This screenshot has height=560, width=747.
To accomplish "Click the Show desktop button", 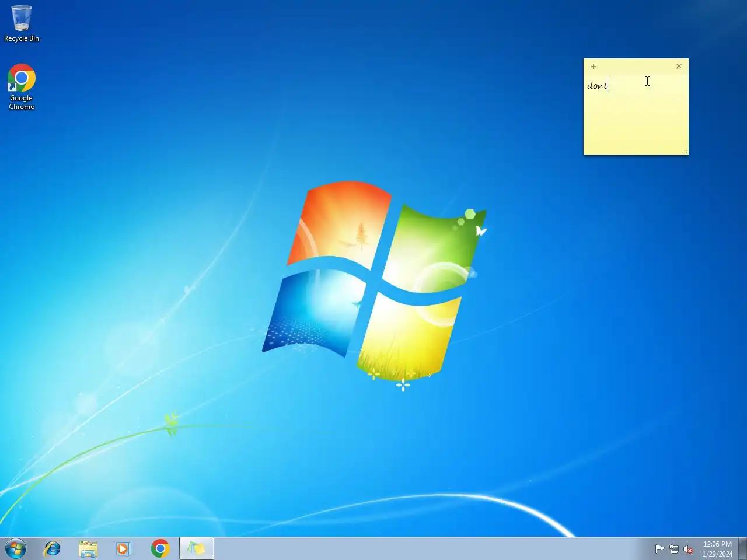I will (743, 549).
